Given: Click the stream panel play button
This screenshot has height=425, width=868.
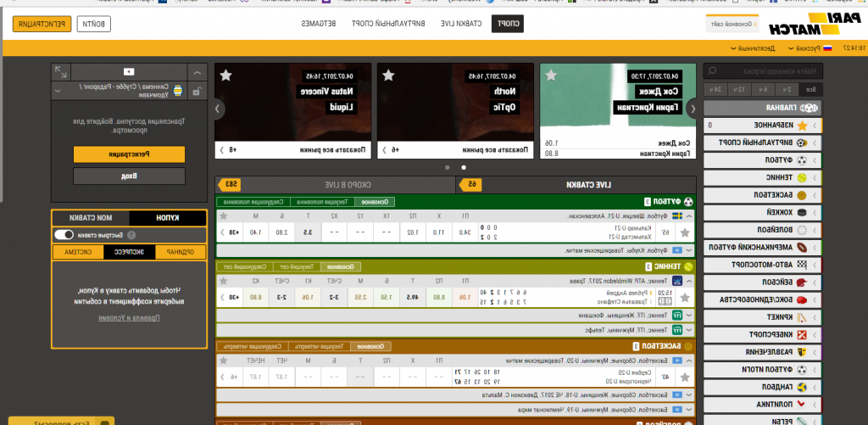Looking at the screenshot, I should (x=129, y=71).
